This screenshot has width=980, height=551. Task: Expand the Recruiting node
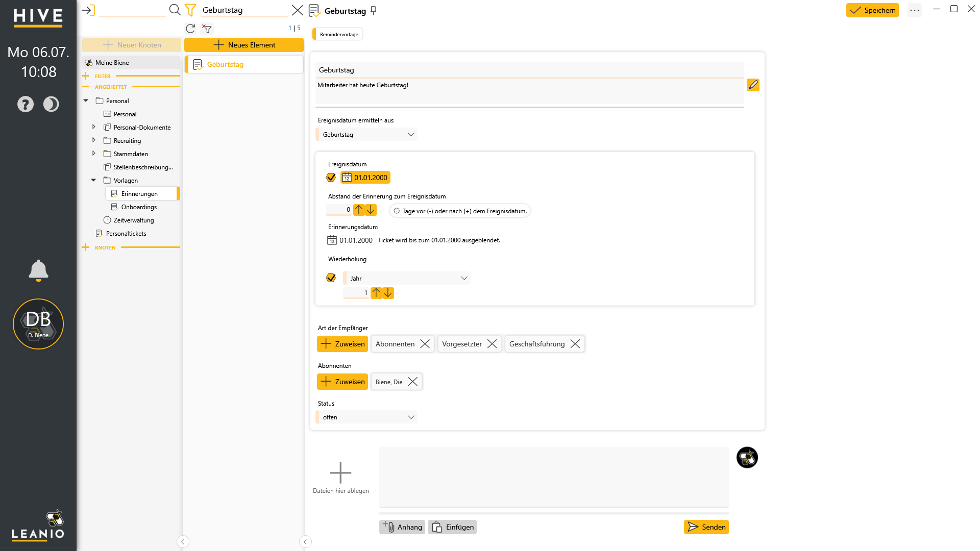93,140
